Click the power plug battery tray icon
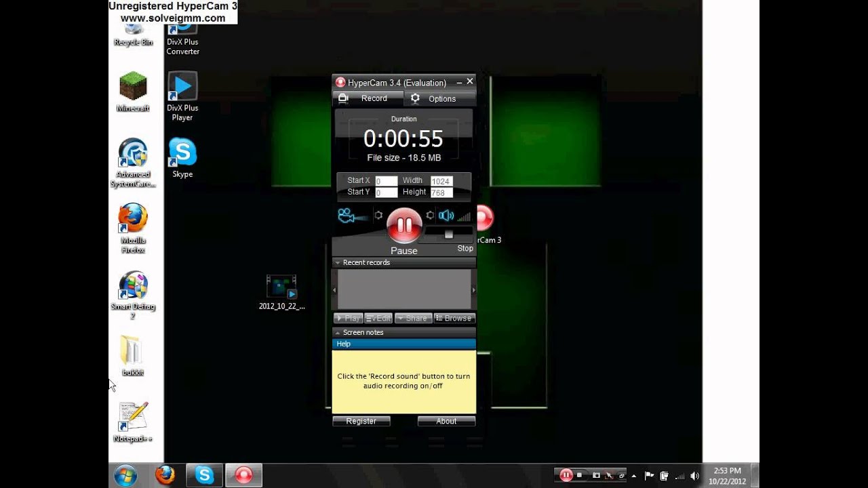Image resolution: width=868 pixels, height=488 pixels. click(665, 476)
